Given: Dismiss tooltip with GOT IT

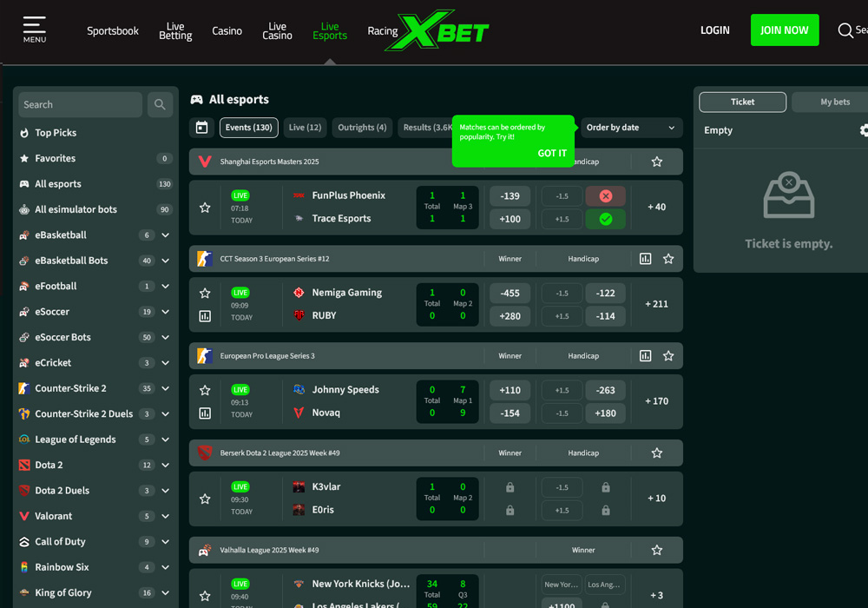Looking at the screenshot, I should point(551,153).
